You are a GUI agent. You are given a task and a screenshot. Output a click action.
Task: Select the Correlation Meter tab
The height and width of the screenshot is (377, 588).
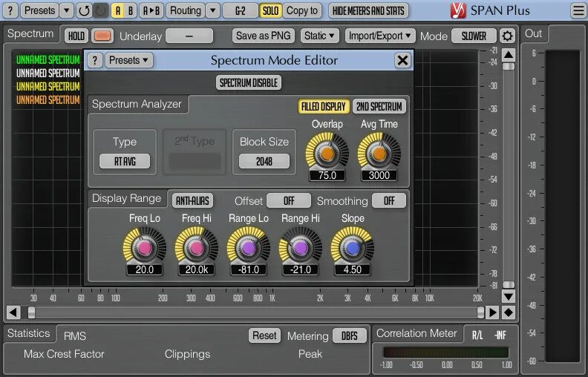[416, 333]
